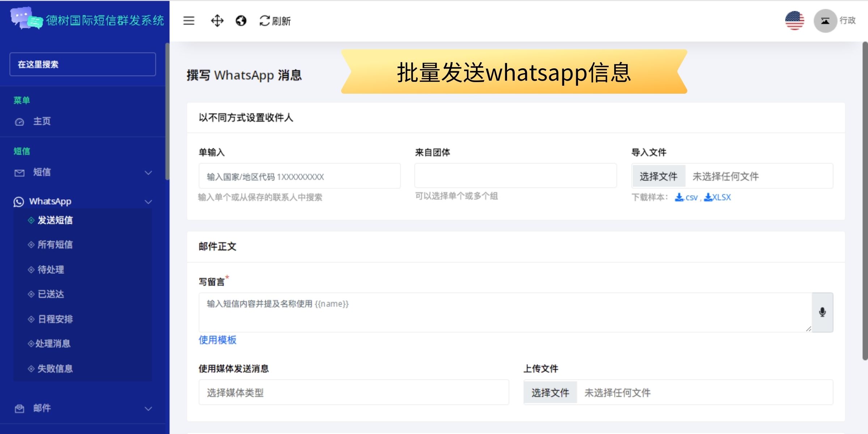The height and width of the screenshot is (434, 868).
Task: Open the US flag language selector
Action: click(x=795, y=21)
